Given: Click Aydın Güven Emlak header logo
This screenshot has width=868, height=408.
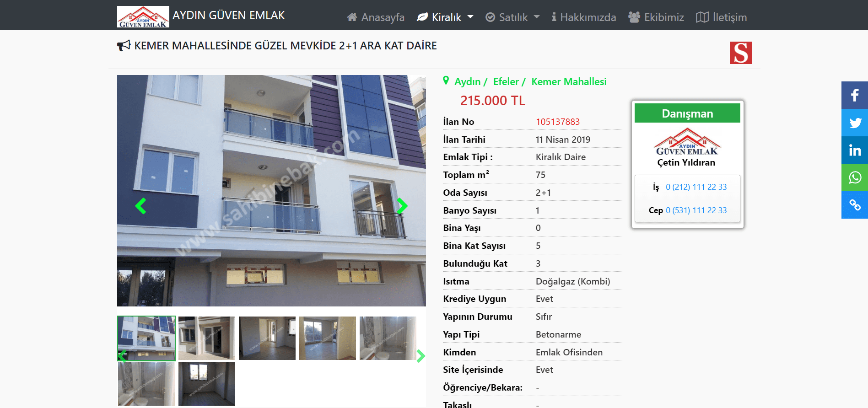Looking at the screenshot, I should [x=143, y=16].
